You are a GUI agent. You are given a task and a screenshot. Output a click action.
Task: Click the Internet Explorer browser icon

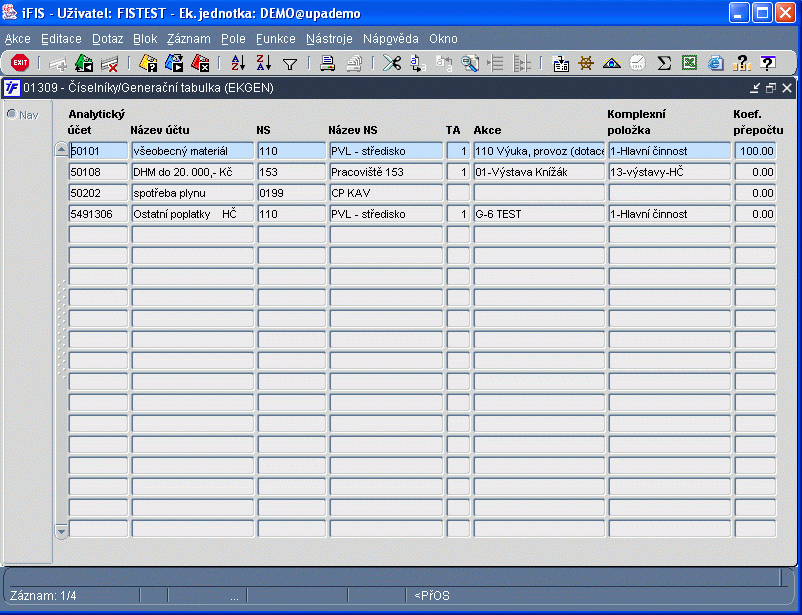tap(716, 63)
